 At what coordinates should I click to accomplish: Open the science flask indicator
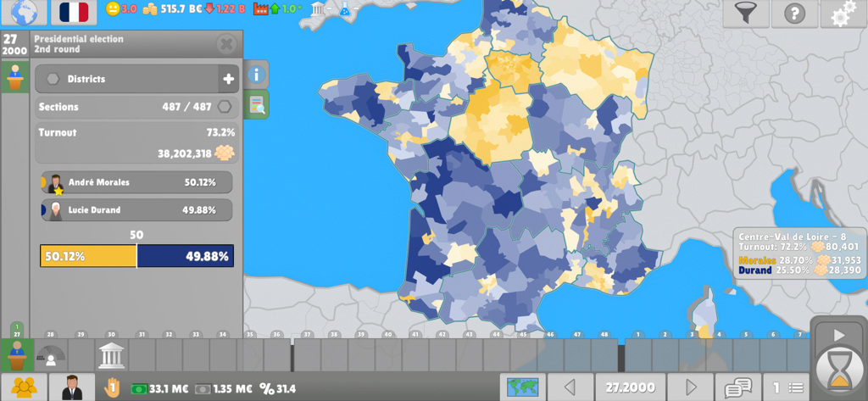pyautogui.click(x=345, y=8)
